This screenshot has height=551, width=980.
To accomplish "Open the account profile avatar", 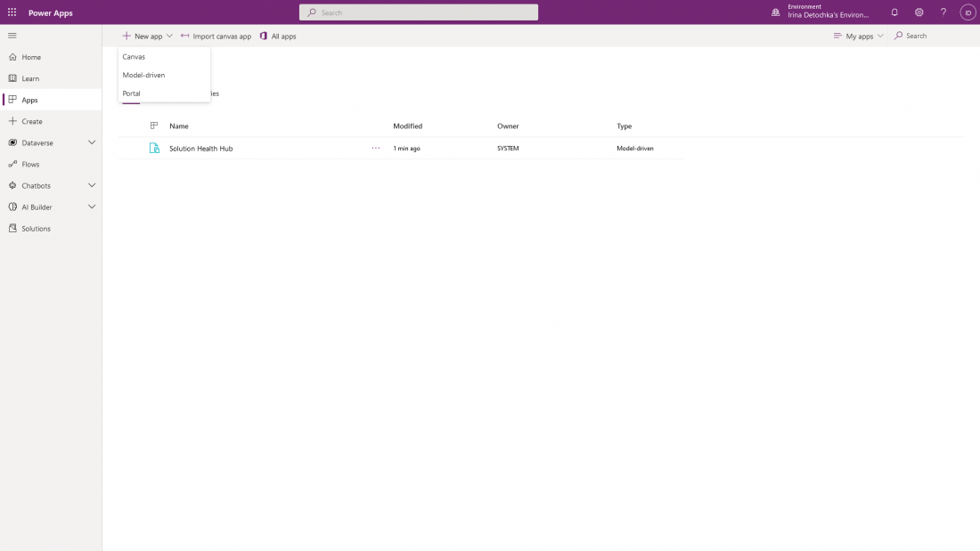I will (x=968, y=12).
